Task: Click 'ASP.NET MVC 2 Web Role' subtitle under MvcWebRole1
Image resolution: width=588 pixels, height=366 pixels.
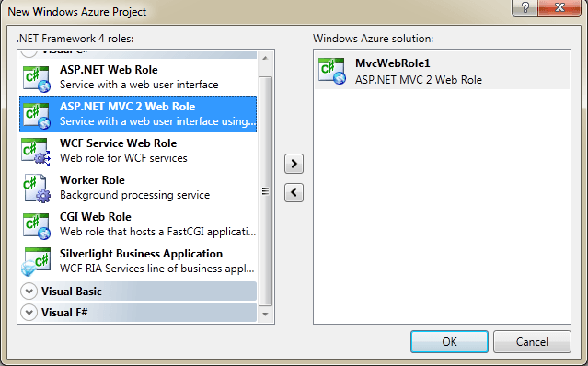Action: [419, 80]
